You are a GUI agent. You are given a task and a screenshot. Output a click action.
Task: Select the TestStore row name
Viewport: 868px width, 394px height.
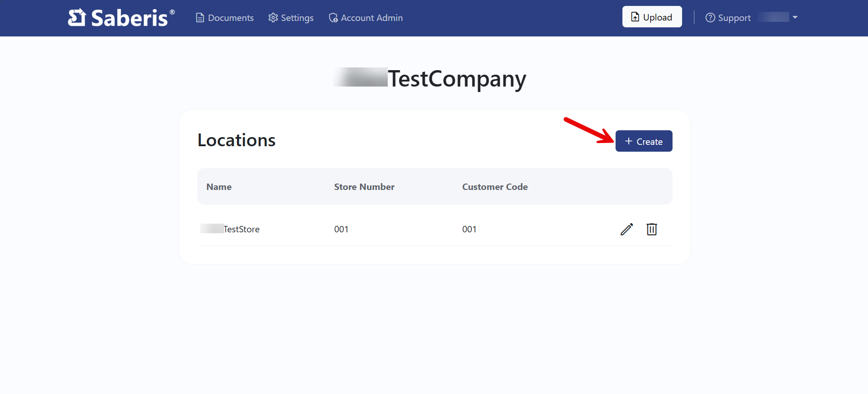pyautogui.click(x=241, y=229)
